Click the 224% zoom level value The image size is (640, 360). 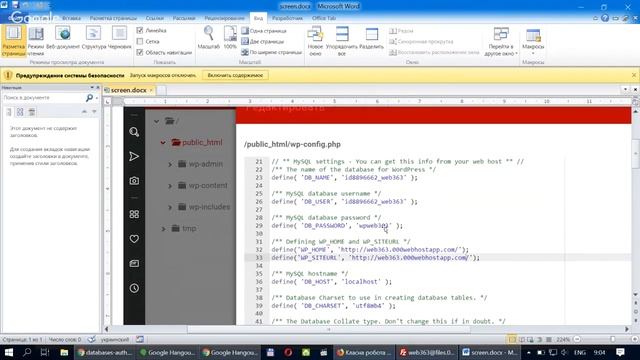tap(563, 339)
